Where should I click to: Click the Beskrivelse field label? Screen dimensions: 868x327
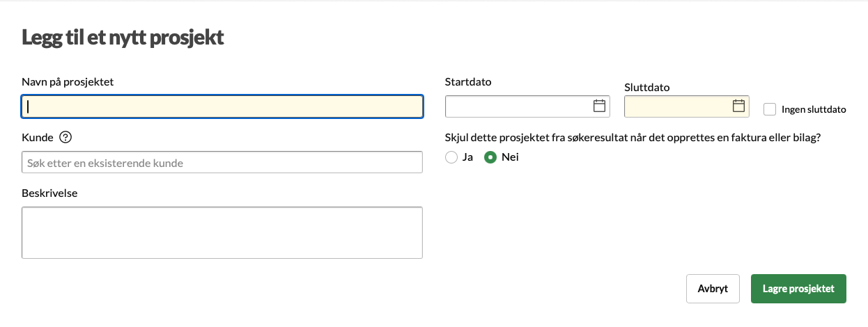coord(49,193)
